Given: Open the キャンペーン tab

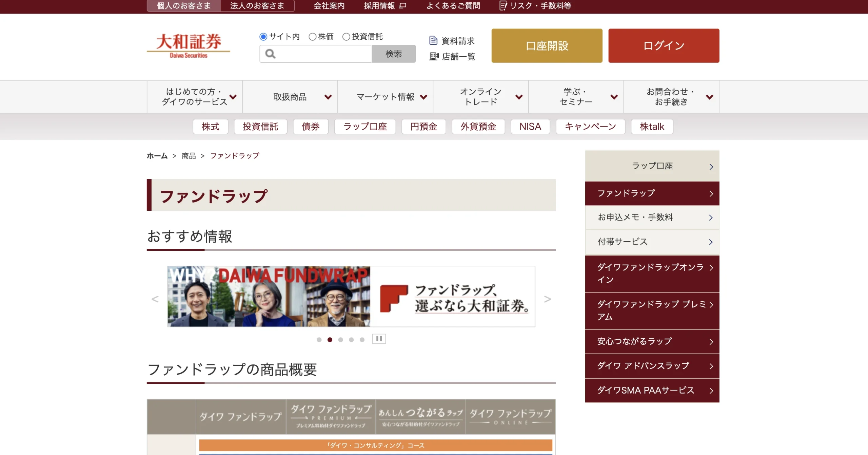Looking at the screenshot, I should point(590,127).
